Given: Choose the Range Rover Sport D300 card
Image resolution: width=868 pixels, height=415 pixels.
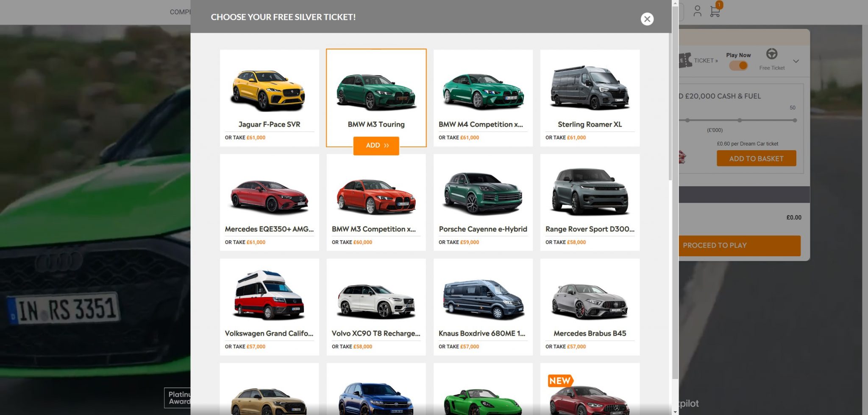Looking at the screenshot, I should 590,202.
